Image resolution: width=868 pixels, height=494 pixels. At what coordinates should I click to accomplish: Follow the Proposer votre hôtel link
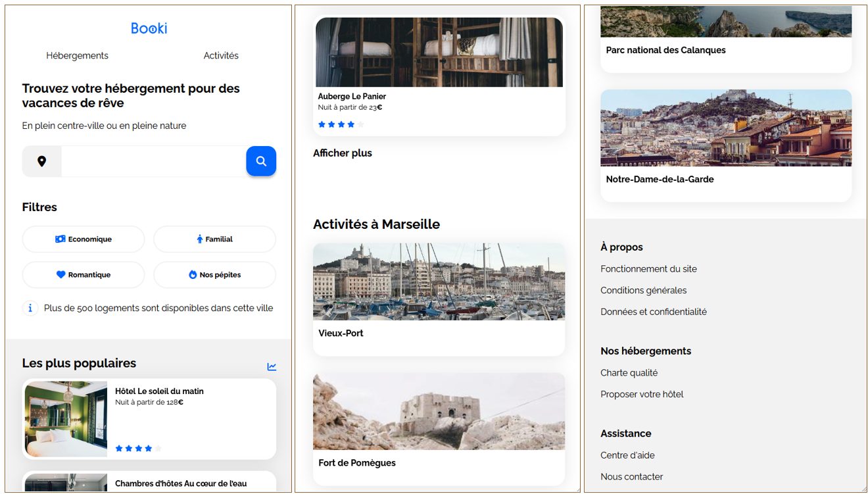pos(642,394)
